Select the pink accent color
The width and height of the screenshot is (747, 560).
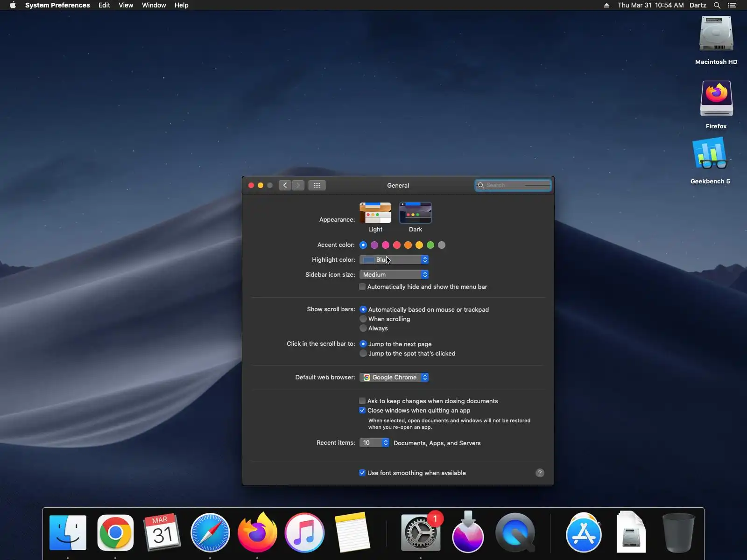[386, 245]
